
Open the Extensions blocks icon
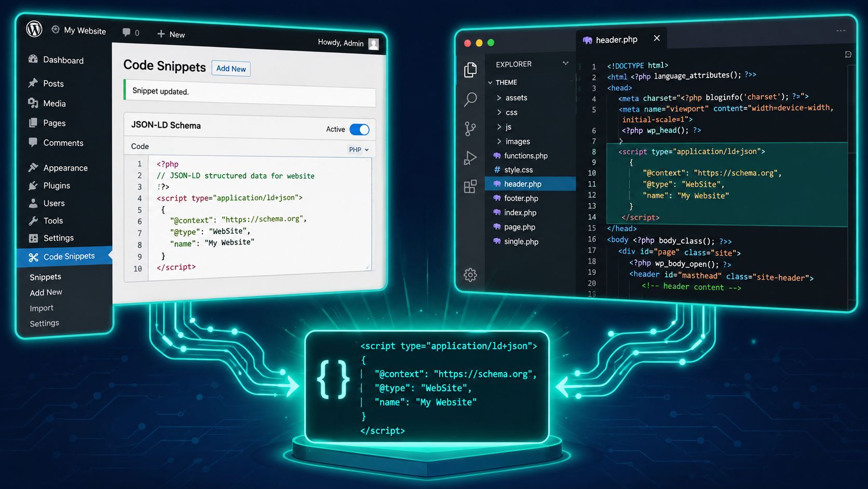pyautogui.click(x=470, y=187)
